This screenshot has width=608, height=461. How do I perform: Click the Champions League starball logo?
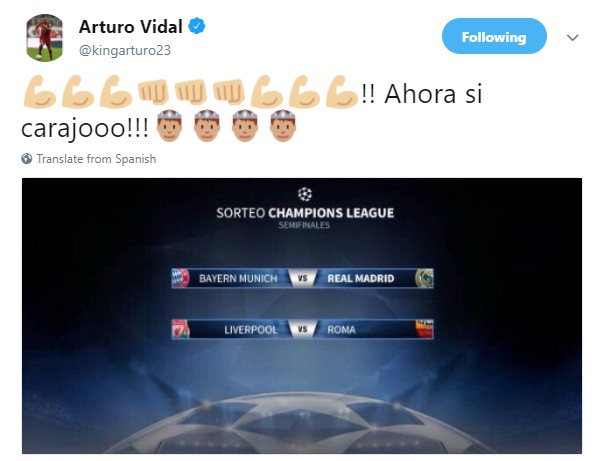pos(305,194)
